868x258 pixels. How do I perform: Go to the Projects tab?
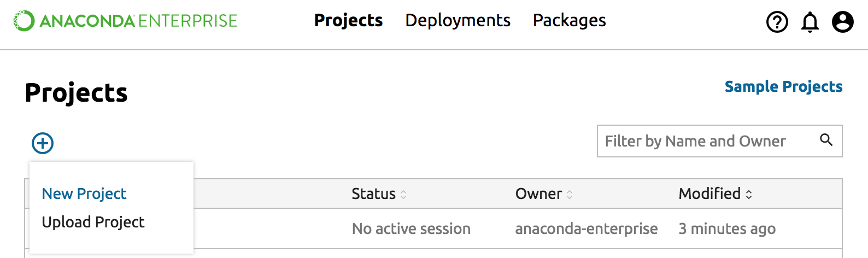pos(348,21)
